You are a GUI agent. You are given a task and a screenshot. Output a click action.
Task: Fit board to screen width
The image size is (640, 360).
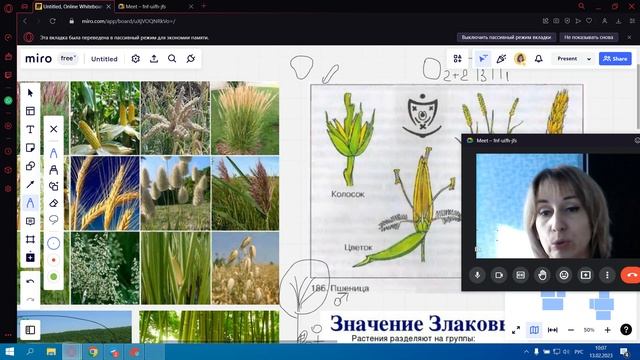(x=553, y=330)
